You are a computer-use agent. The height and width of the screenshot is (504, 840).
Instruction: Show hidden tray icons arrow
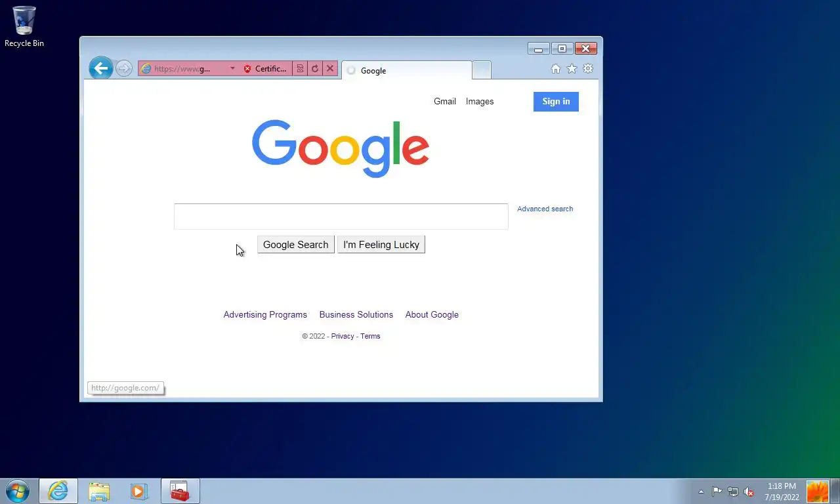[x=701, y=492]
